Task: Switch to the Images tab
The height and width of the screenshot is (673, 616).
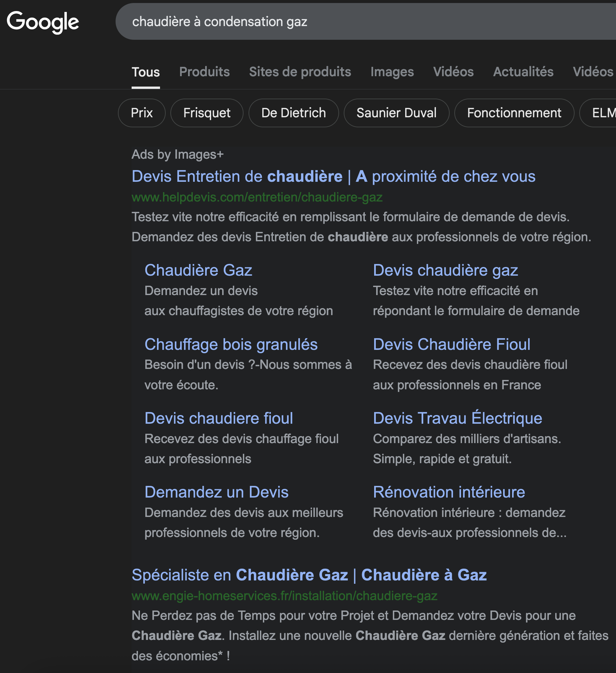Action: tap(392, 72)
